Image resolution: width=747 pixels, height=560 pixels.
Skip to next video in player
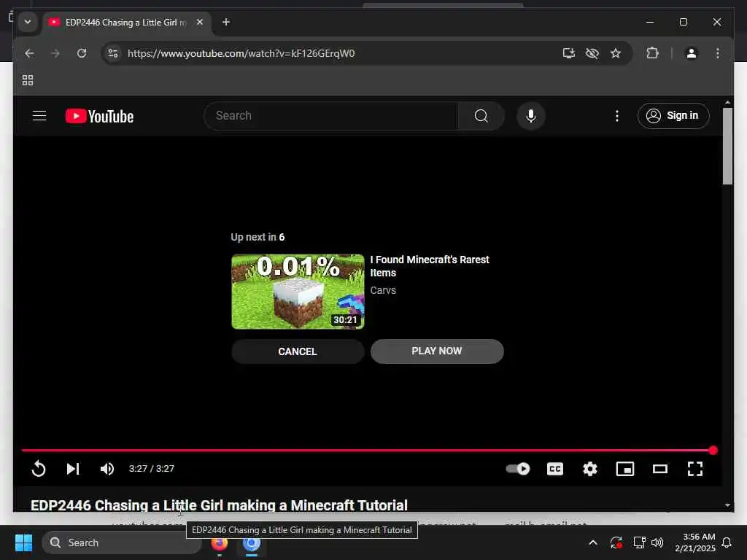72,469
